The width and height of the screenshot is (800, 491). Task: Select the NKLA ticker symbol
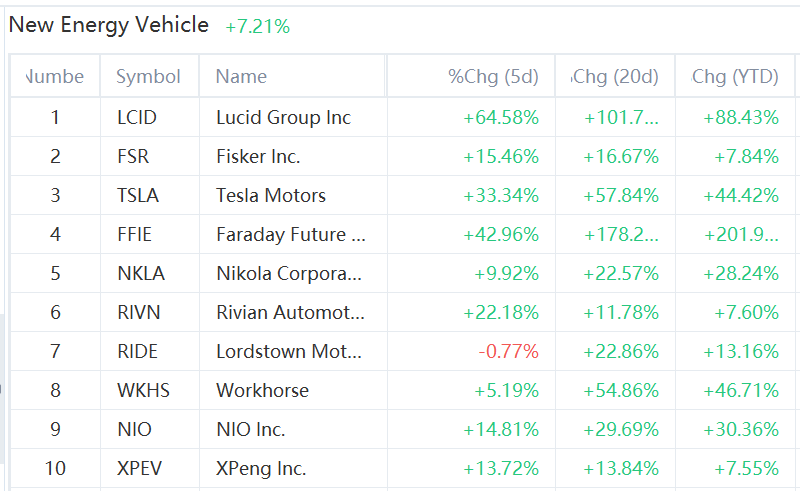140,274
